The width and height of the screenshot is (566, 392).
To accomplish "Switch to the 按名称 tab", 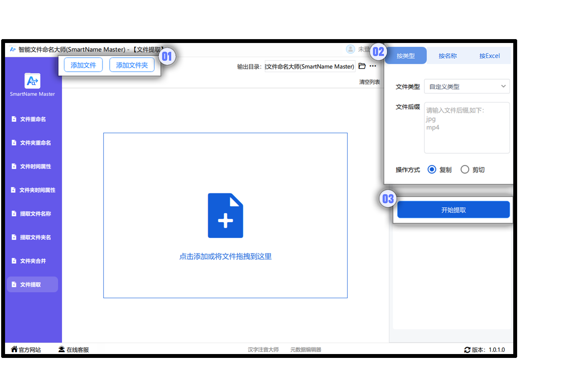I will (x=448, y=56).
